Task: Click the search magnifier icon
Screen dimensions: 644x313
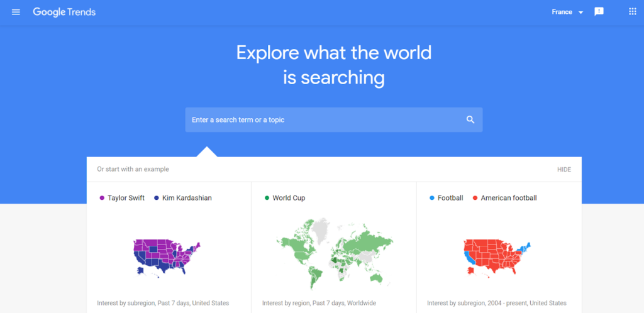Action: 470,120
